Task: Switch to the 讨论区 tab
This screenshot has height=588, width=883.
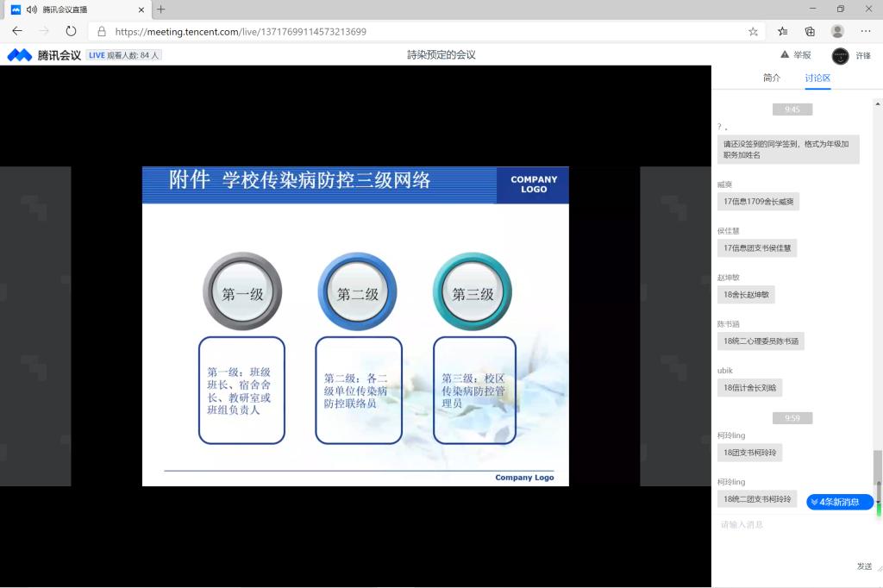Action: (x=817, y=78)
